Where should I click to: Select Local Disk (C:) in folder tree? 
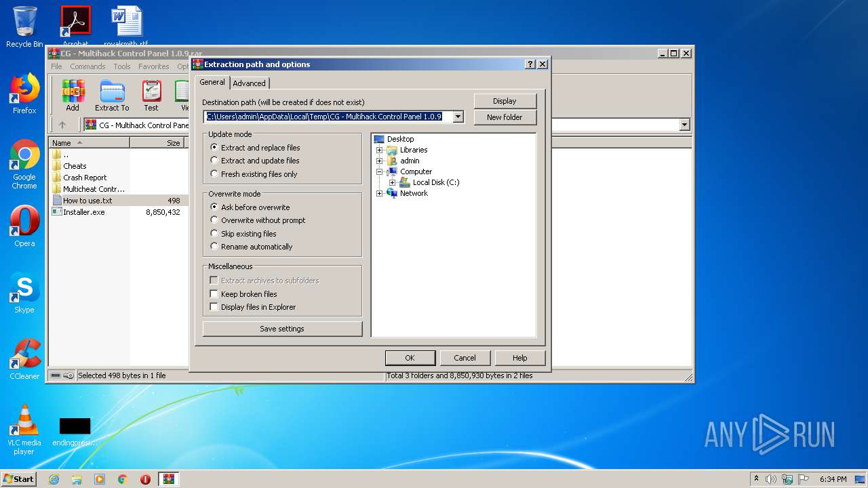pos(436,182)
